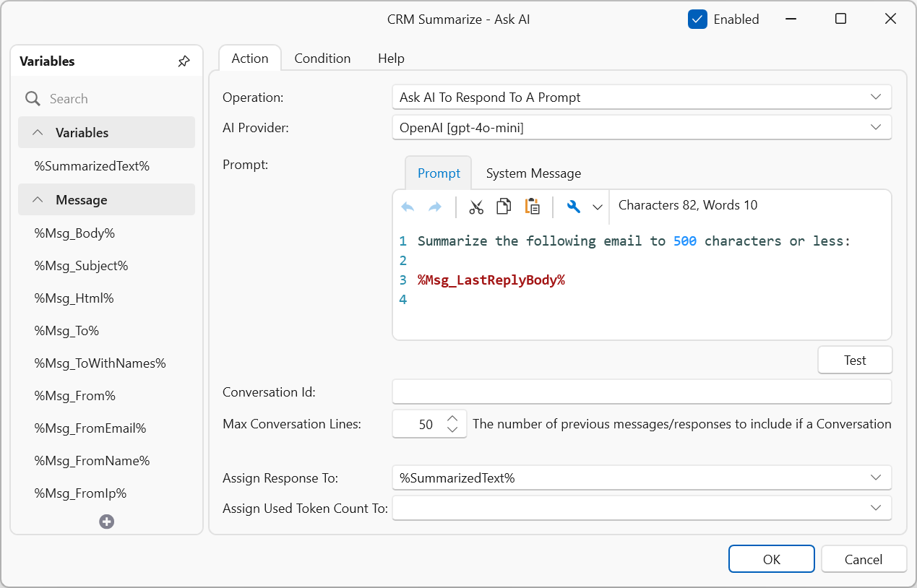Open the Assign Response To dropdown
917x588 pixels.
click(x=876, y=477)
